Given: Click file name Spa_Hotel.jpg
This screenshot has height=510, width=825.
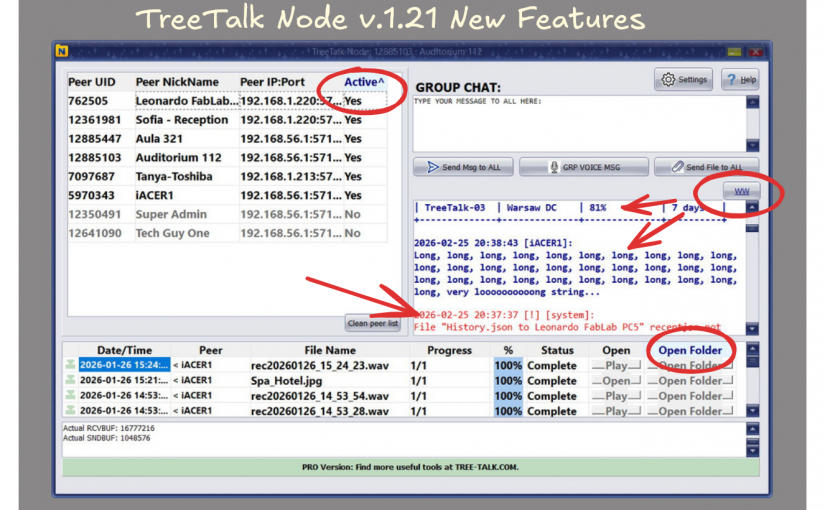Looking at the screenshot, I should [286, 381].
